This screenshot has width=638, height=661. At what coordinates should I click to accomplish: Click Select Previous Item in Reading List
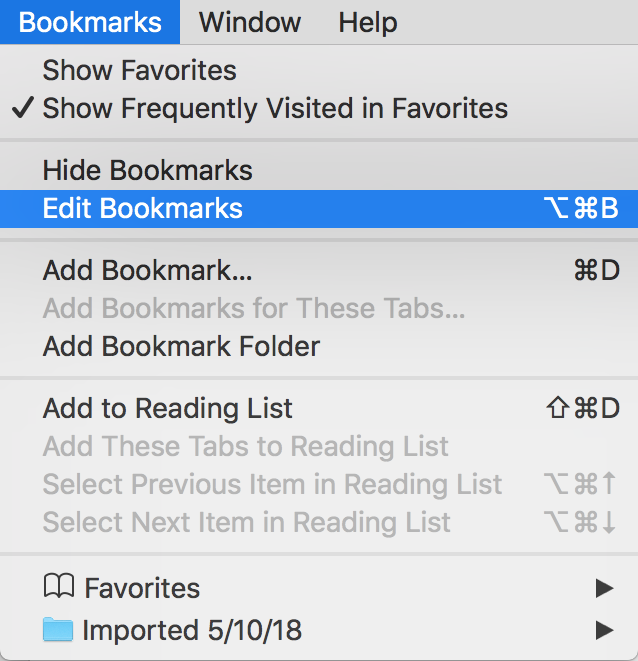272,485
